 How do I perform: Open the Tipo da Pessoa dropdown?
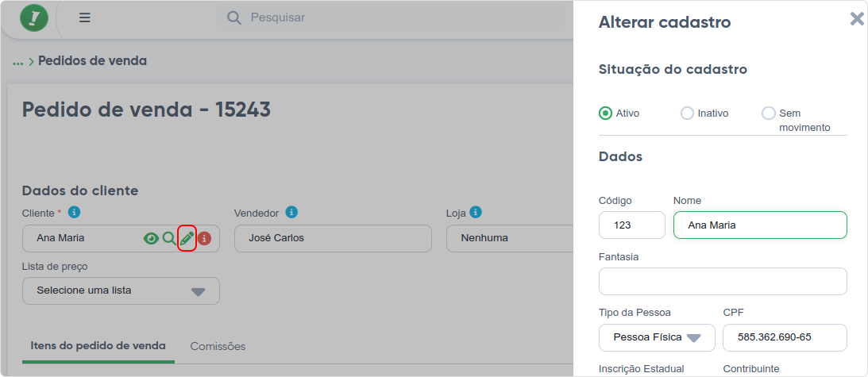(x=657, y=337)
